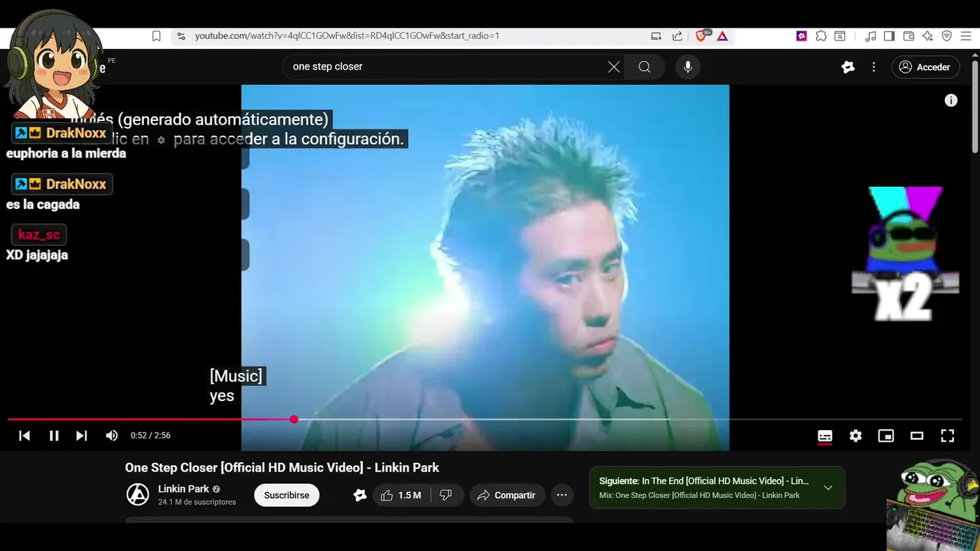Open the Brave Wallet icon
The width and height of the screenshot is (980, 551).
pos(909,36)
